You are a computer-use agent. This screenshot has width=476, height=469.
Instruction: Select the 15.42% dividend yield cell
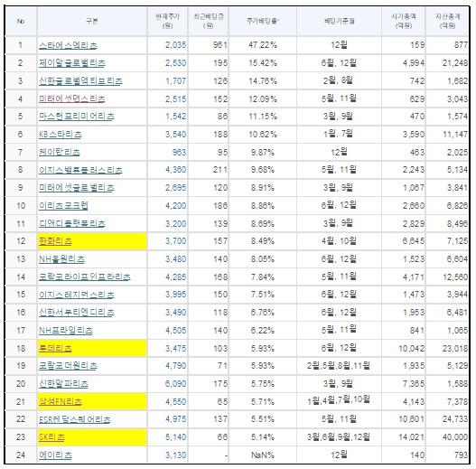point(263,63)
